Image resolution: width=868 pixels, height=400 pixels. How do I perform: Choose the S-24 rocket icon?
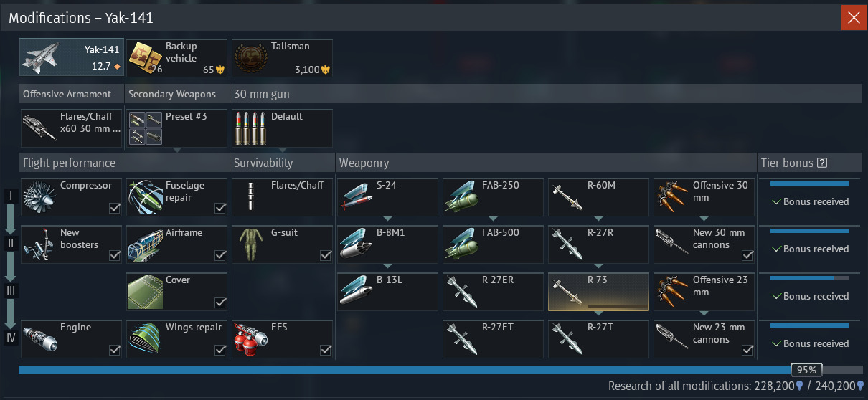[357, 197]
